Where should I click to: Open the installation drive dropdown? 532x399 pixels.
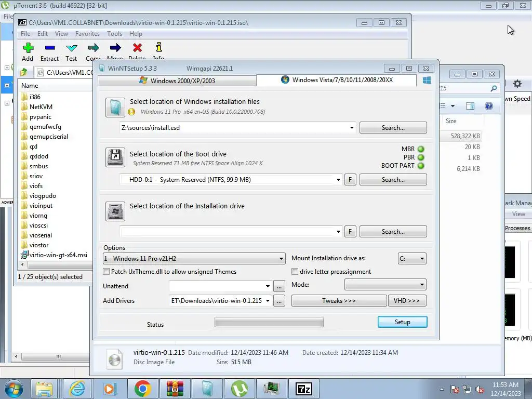[x=338, y=231]
